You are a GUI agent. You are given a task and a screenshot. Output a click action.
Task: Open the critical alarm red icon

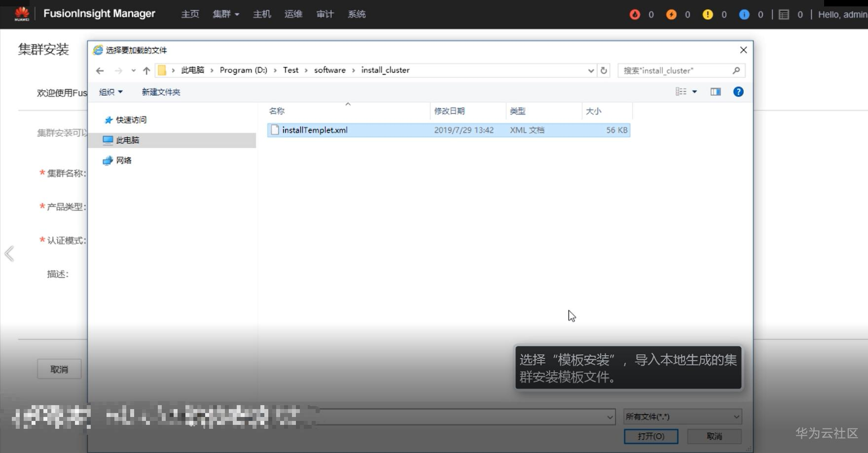coord(635,14)
